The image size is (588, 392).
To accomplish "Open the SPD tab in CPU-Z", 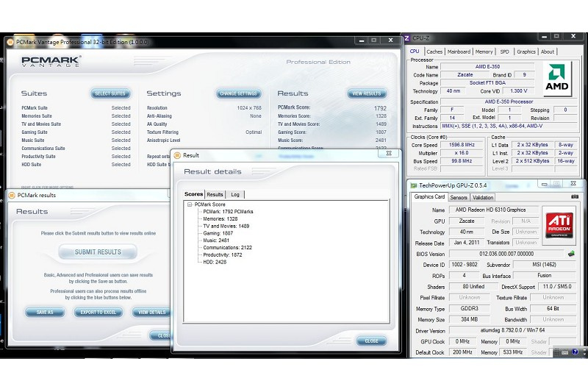I will tap(505, 51).
